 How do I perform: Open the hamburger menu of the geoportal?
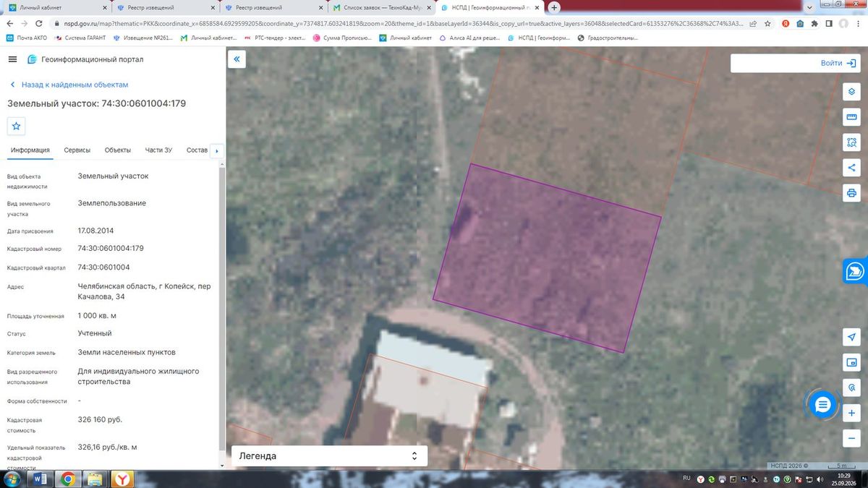click(13, 59)
